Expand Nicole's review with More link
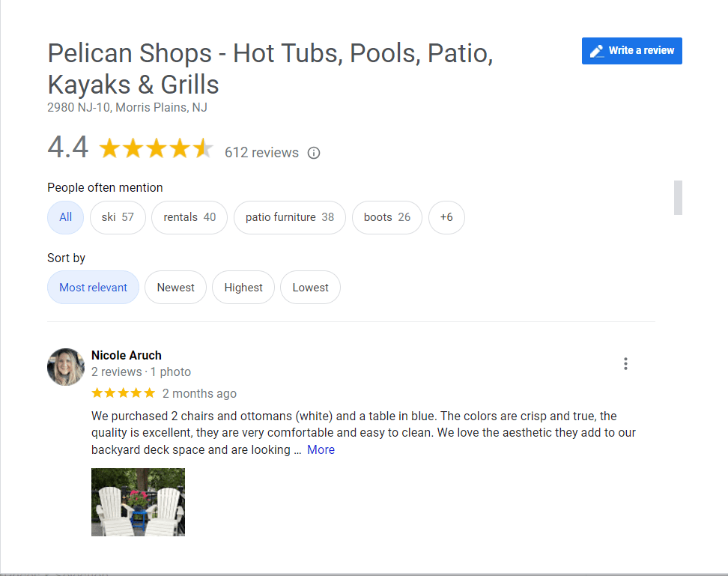 click(321, 449)
